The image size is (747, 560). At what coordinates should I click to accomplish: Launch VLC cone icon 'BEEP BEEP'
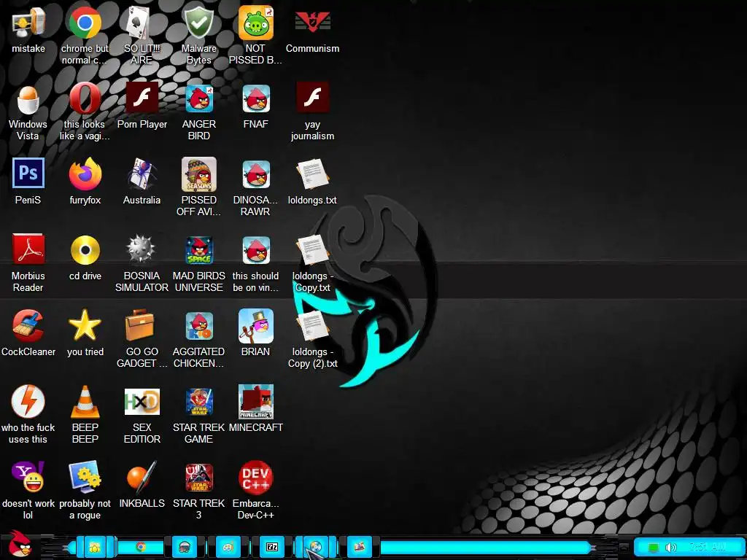click(85, 402)
